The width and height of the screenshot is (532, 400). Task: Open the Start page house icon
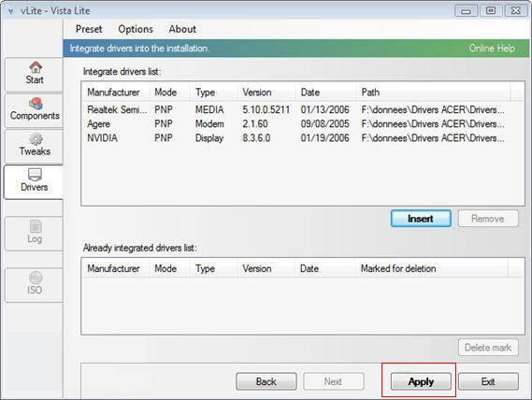point(36,67)
